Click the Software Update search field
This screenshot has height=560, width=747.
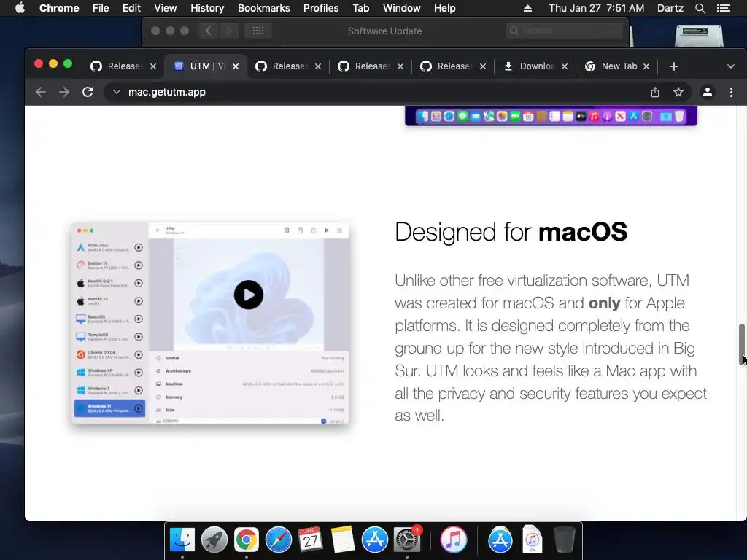pos(565,31)
